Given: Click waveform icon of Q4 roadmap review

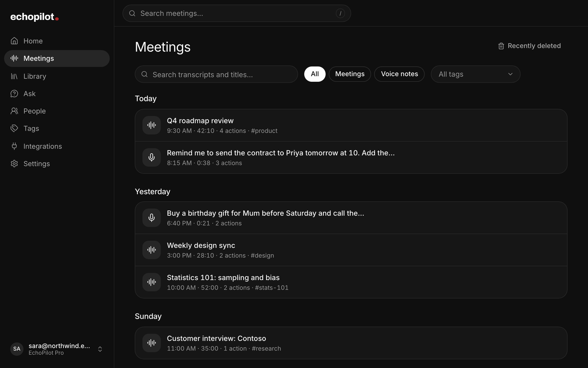Looking at the screenshot, I should (x=151, y=125).
